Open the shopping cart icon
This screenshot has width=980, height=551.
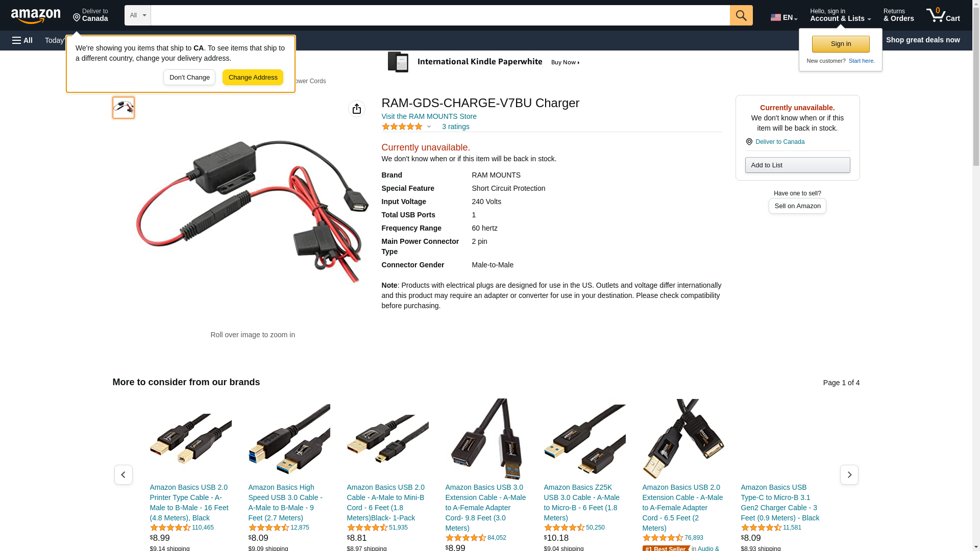point(943,15)
